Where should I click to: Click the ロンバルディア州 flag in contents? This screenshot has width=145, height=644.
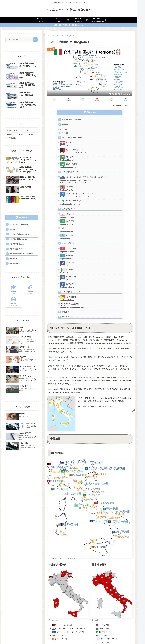point(63,164)
